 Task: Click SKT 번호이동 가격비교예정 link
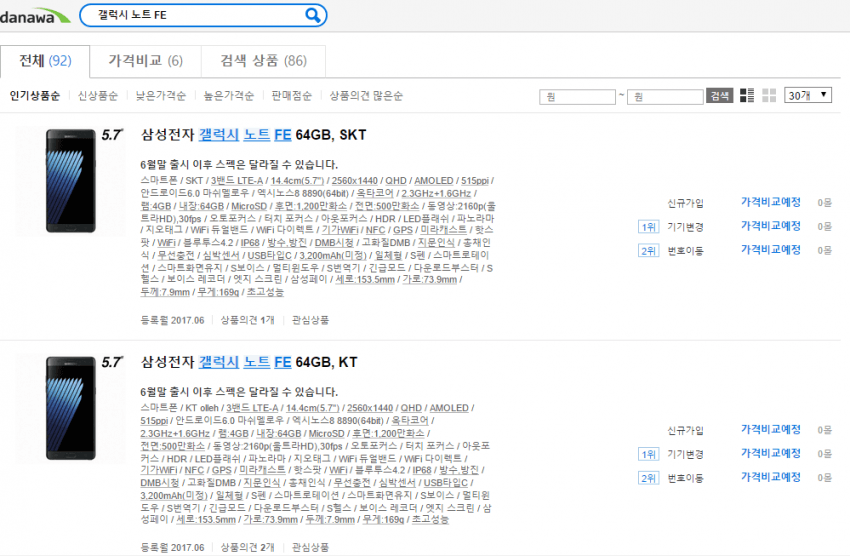coord(771,250)
